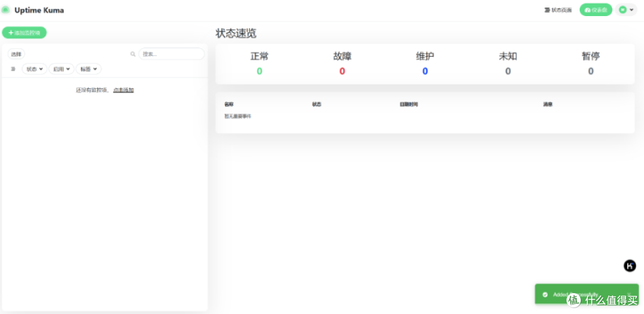Click the 添加监控项 add monitor button
The height and width of the screenshot is (314, 644).
pyautogui.click(x=24, y=32)
